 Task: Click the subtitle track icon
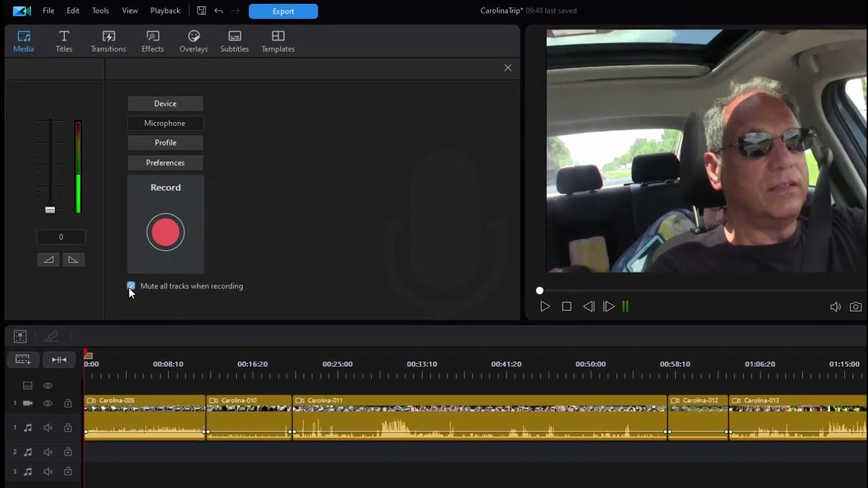pyautogui.click(x=28, y=386)
